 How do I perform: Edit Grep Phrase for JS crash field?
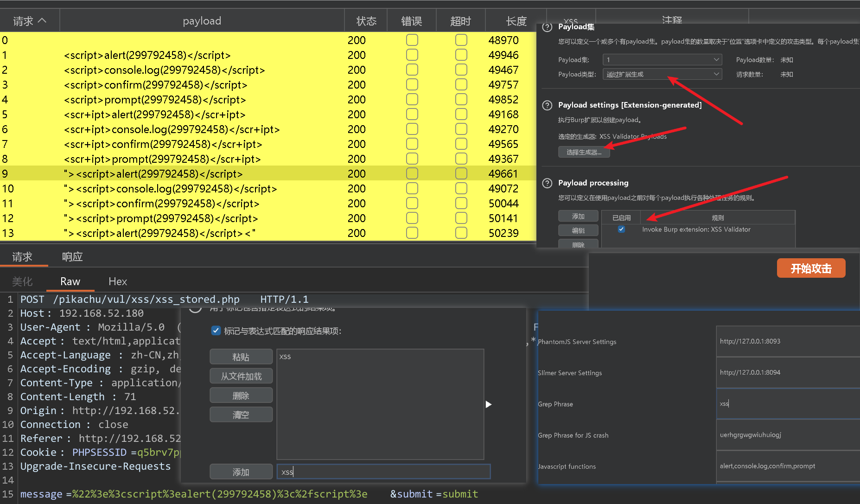788,435
